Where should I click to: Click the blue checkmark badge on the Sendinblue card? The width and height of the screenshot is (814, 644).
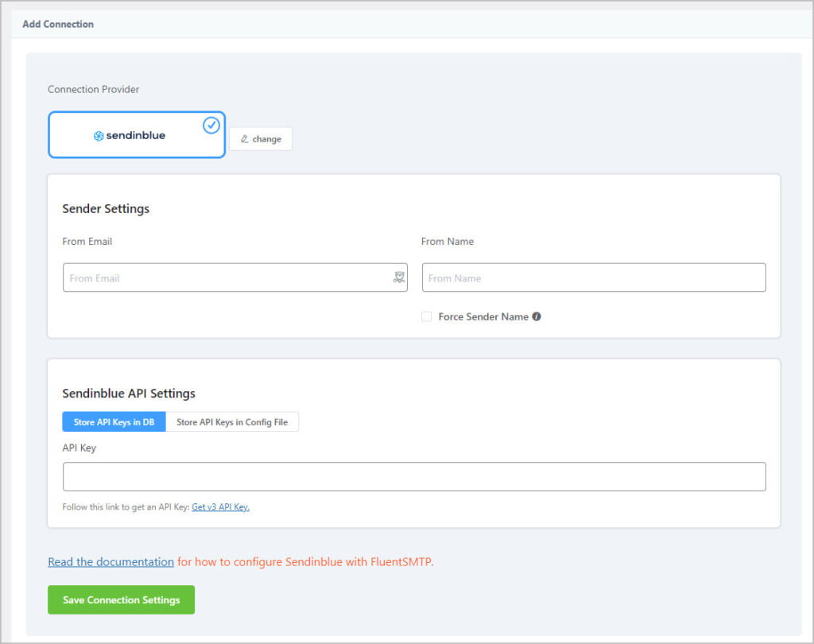pos(211,124)
